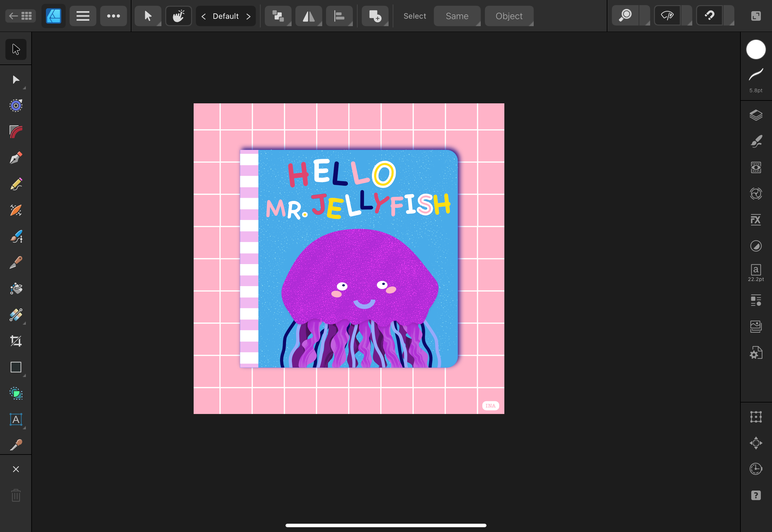Click the Object selection button
Image resolution: width=772 pixels, height=532 pixels.
[509, 16]
